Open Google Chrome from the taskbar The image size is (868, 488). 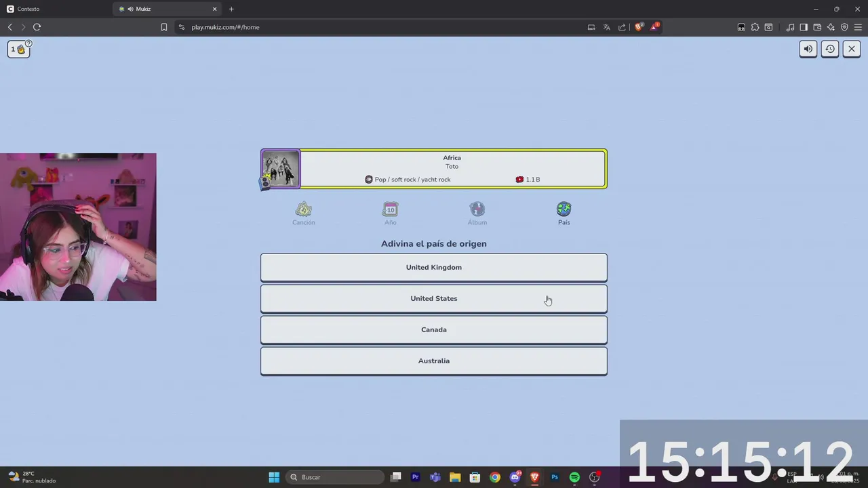coord(495,477)
